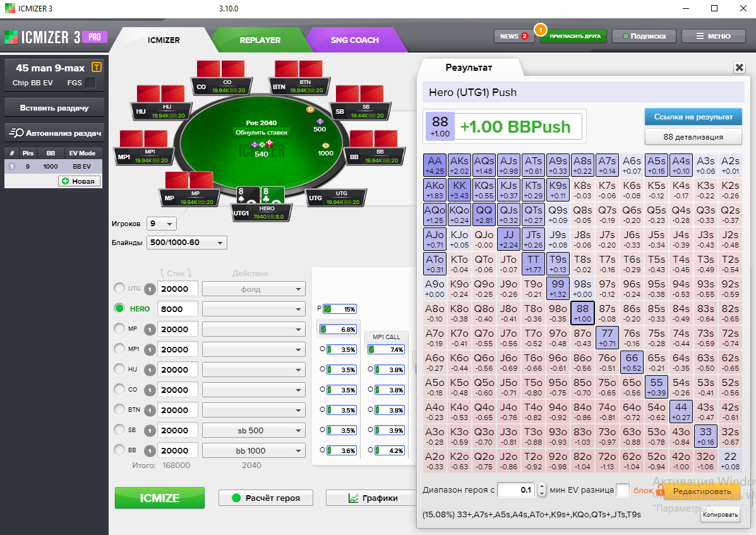Open the Блайнды 500/1000-60 dropdown
Image resolution: width=756 pixels, height=535 pixels.
click(x=186, y=243)
